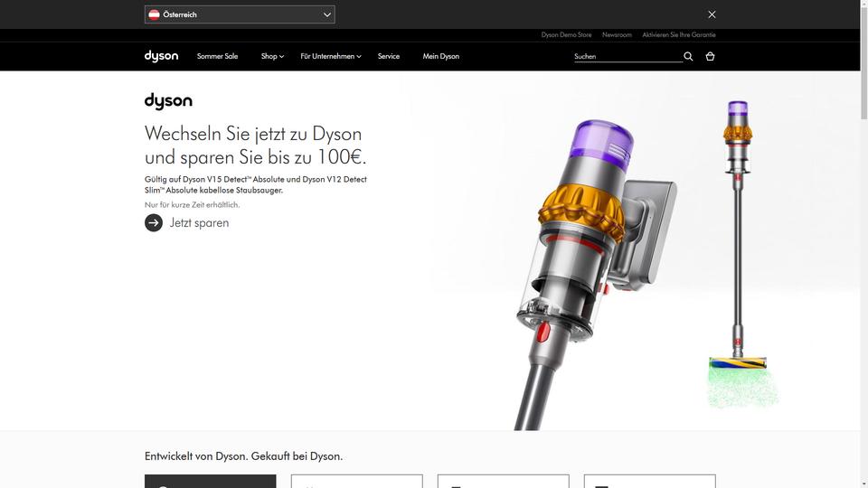Open the shopping basket icon
The width and height of the screenshot is (868, 488).
[x=711, y=56]
